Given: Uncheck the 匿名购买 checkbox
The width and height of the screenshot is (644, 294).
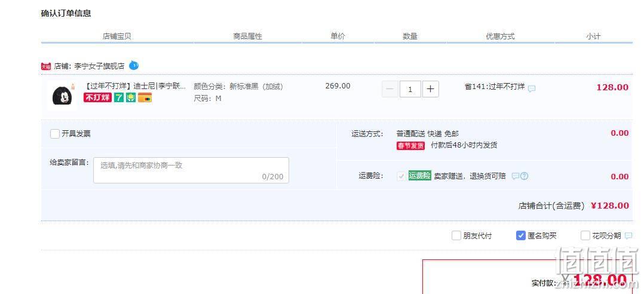Looking at the screenshot, I should tap(521, 235).
